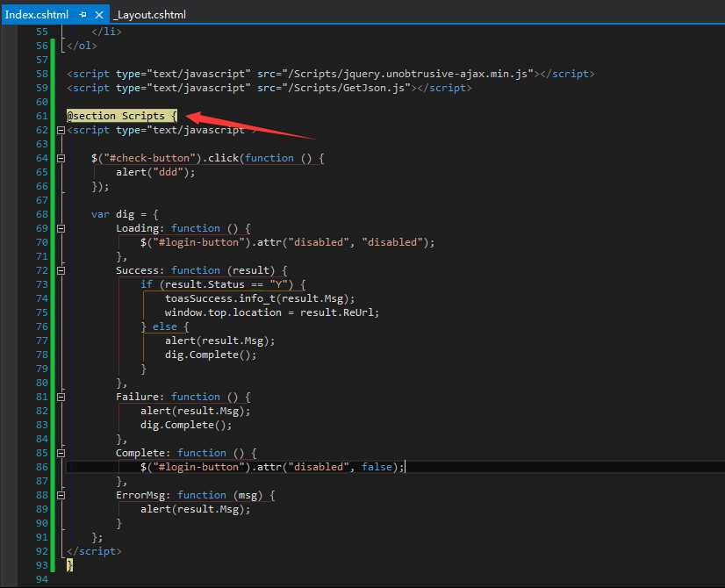Collapse the script block at line 62

click(x=61, y=130)
